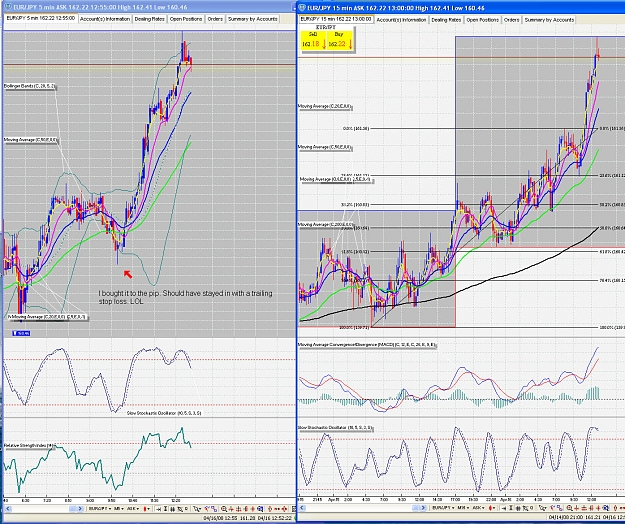Click blue boxes icon in 5 min toolbar
Viewport: 625px width, 524px height.
(214, 508)
